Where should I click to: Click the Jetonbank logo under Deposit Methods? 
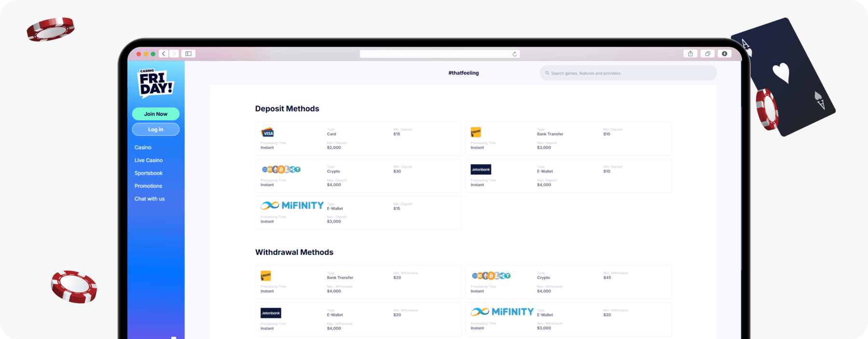tap(481, 169)
